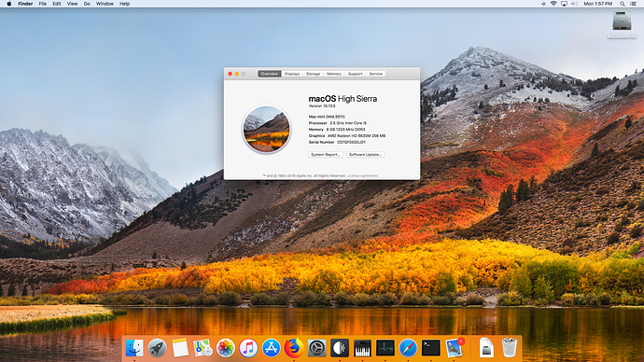Open Notification Center list icon
The width and height of the screenshot is (644, 362).
[x=634, y=4]
